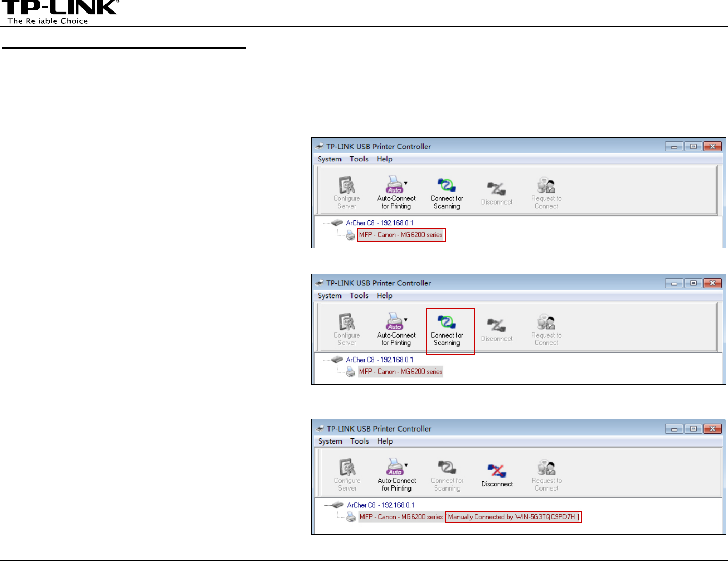Viewport: 728px width, 561px height.
Task: Choose Auto-Connect for Printing in the bottom window
Action: 397,475
